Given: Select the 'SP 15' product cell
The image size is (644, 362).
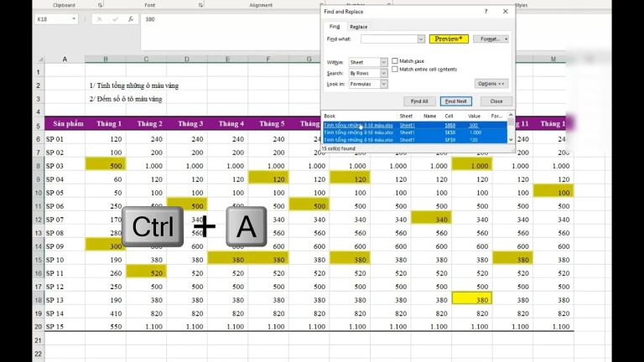Looking at the screenshot, I should click(65, 326).
